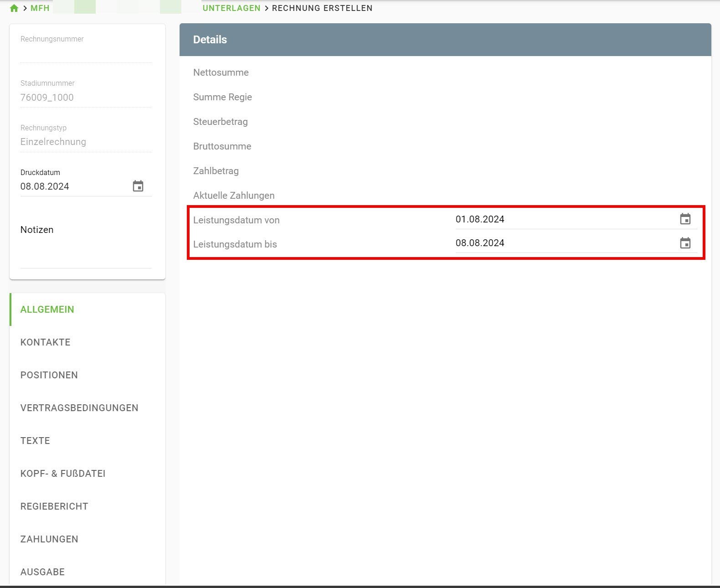The height and width of the screenshot is (588, 720).
Task: Click the Druckdatum date field
Action: [68, 186]
